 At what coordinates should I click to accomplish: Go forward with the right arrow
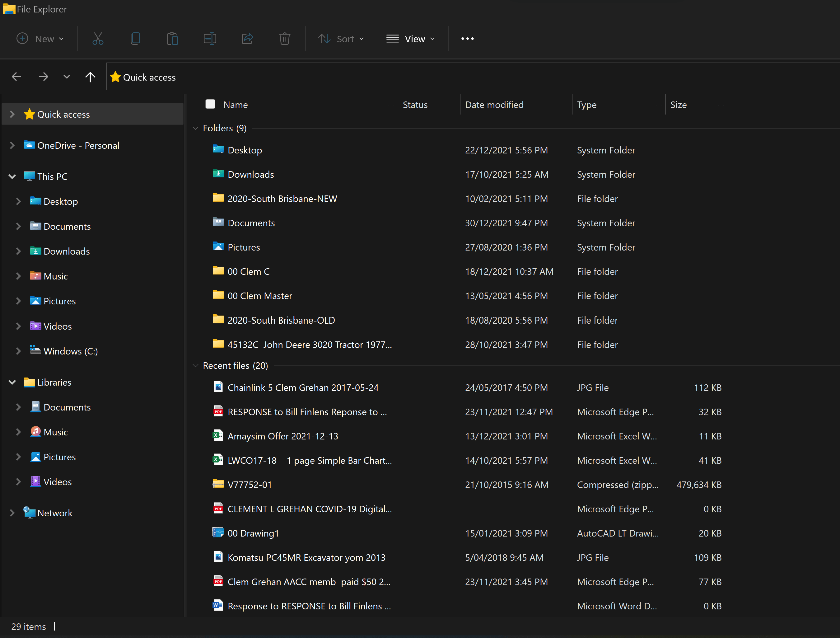[x=43, y=77]
